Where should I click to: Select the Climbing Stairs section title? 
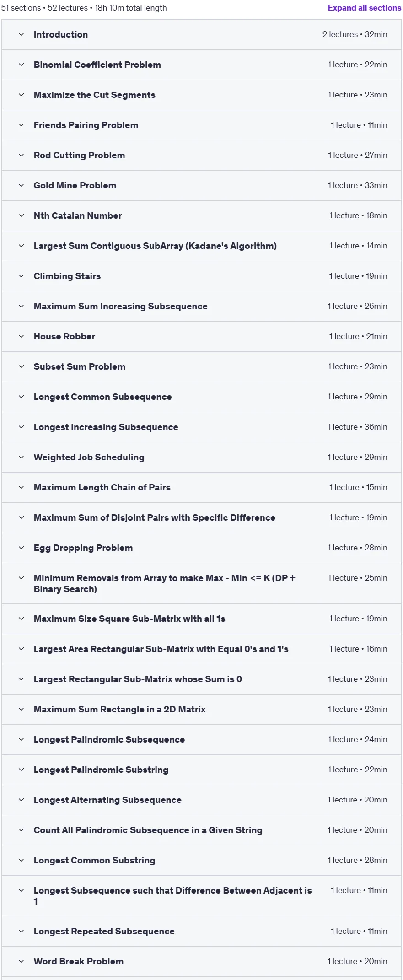(67, 276)
